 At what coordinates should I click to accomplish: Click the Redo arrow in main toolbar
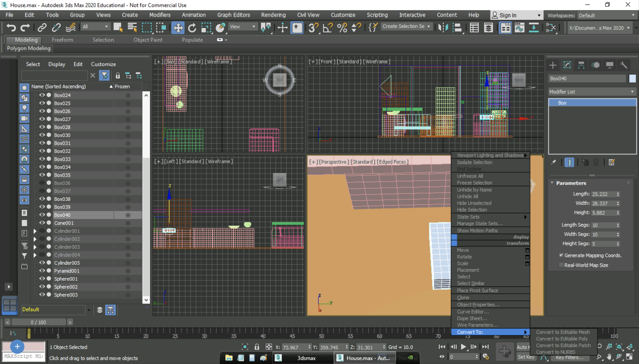[25, 27]
